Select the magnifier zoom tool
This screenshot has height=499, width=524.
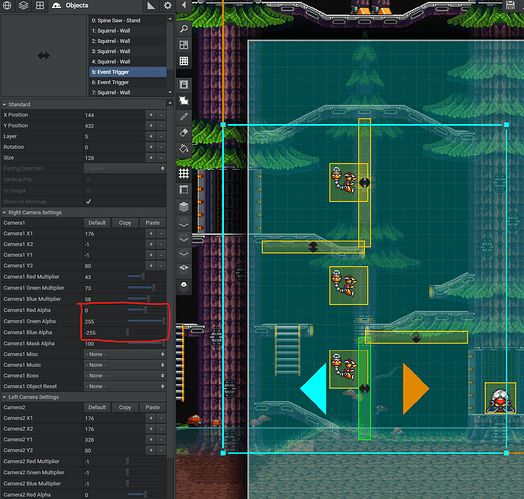(184, 29)
